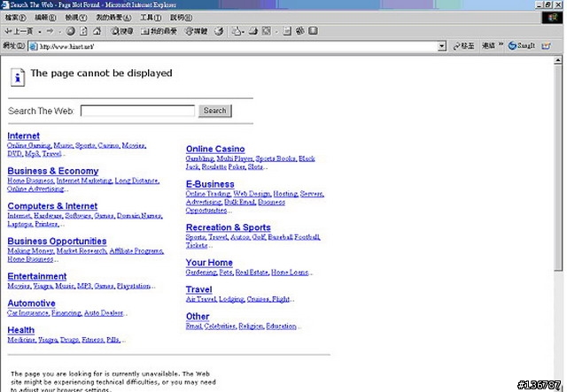Screen dimensions: 567x392
Task: Click the vertical scrollbar thumb
Action: tap(558, 167)
